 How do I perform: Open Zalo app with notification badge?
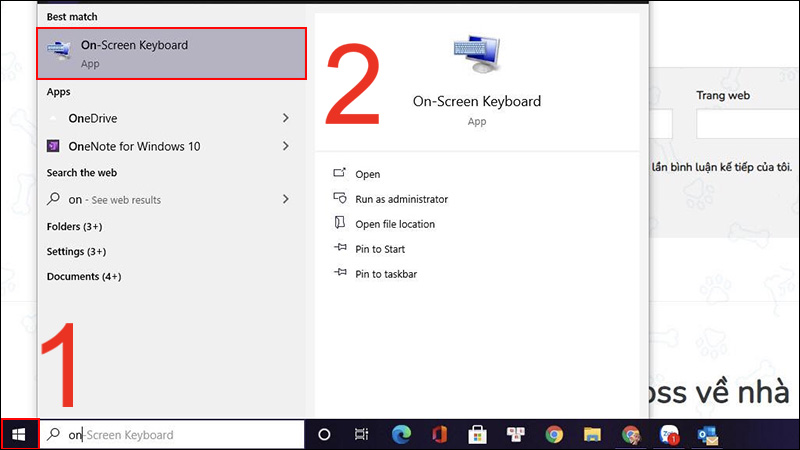click(669, 434)
